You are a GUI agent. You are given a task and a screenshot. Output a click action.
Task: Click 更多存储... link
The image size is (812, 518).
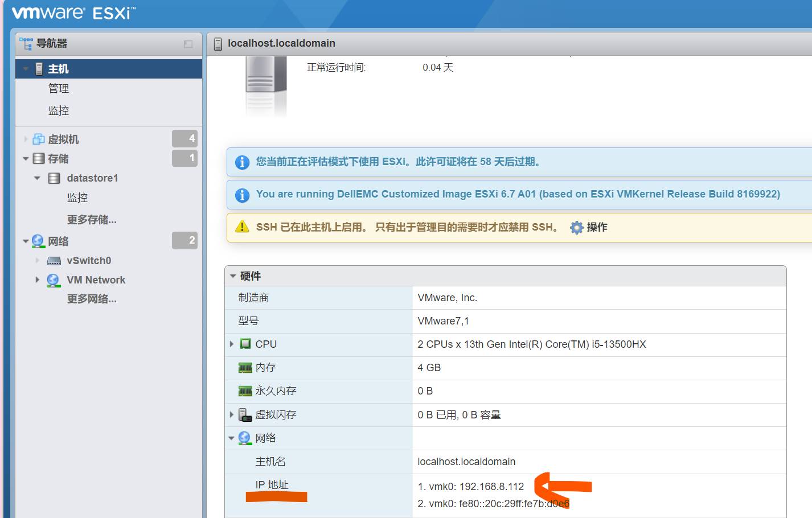point(92,220)
